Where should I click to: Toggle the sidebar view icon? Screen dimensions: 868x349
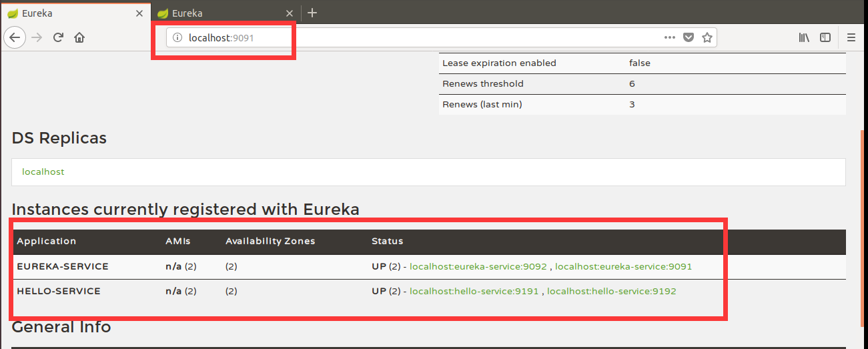pos(825,37)
